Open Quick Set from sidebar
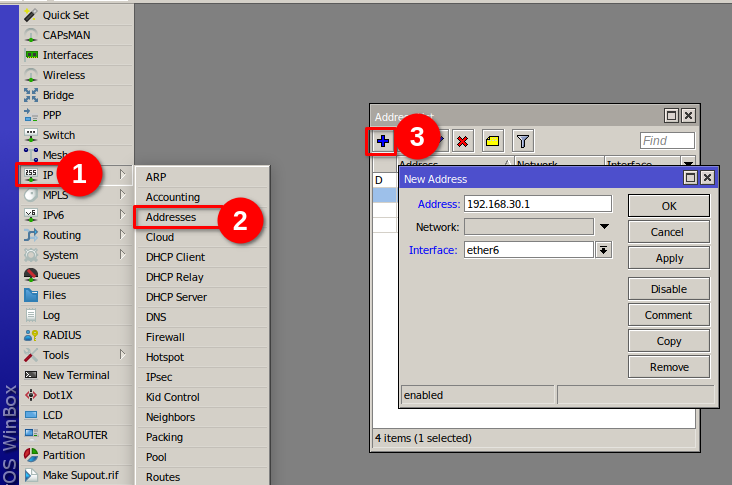 pos(64,15)
